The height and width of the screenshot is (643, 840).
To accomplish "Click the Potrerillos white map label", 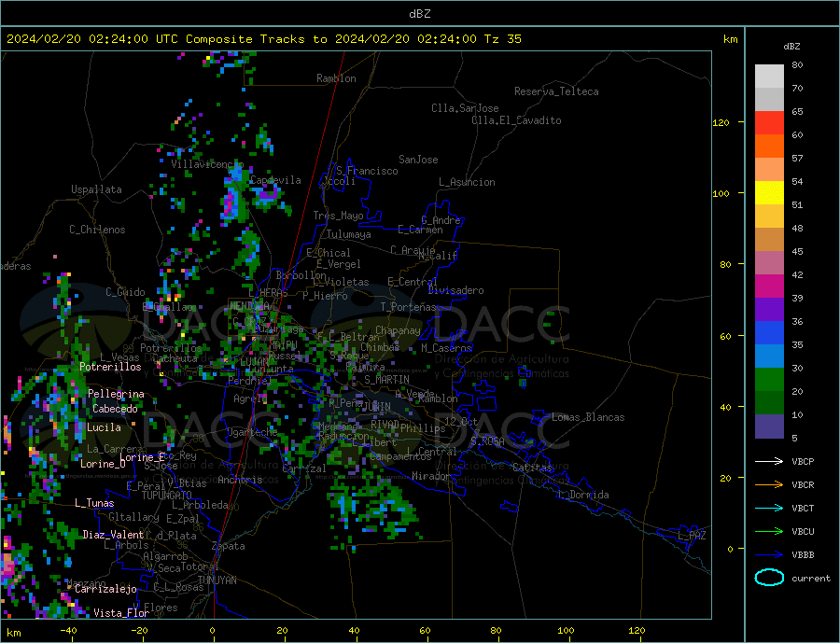I will pyautogui.click(x=110, y=367).
